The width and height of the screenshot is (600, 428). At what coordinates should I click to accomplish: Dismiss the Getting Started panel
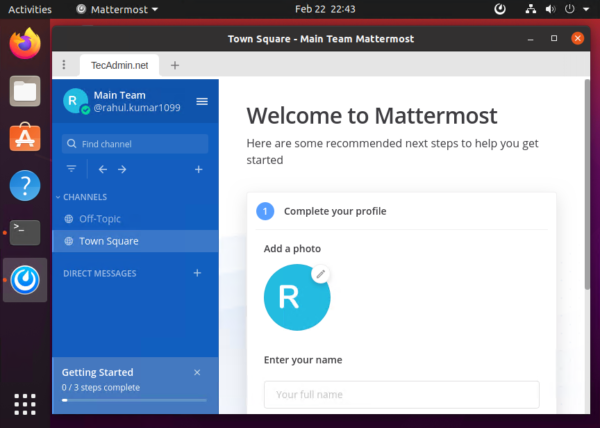tap(197, 372)
